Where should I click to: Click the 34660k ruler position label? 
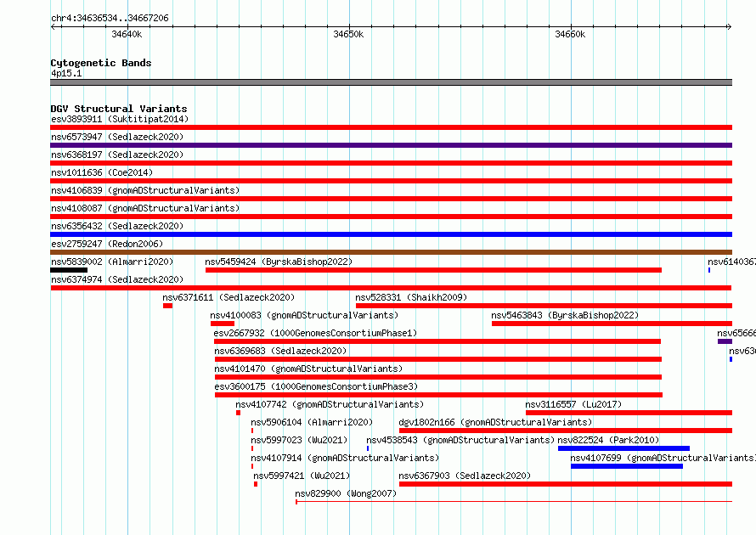pyautogui.click(x=570, y=34)
